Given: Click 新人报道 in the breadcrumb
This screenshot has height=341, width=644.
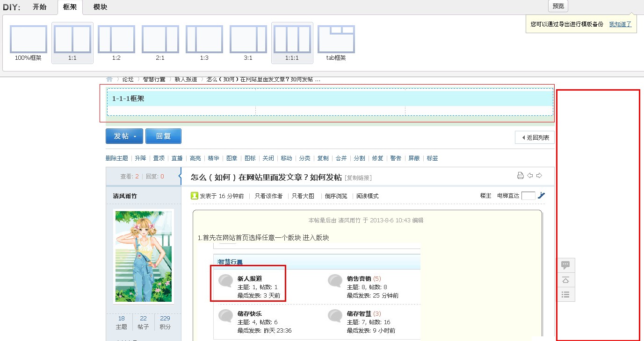Looking at the screenshot, I should point(186,79).
